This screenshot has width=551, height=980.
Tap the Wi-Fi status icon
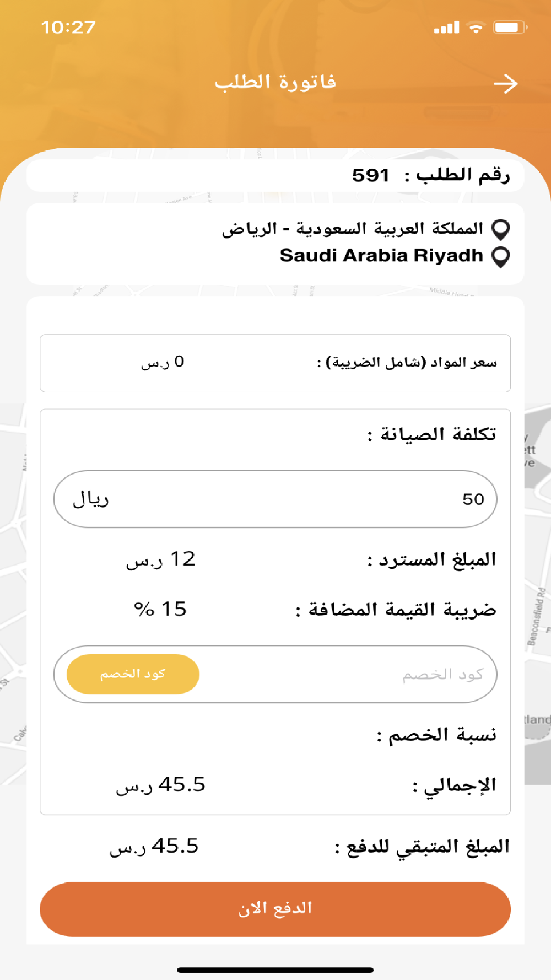pos(476,28)
